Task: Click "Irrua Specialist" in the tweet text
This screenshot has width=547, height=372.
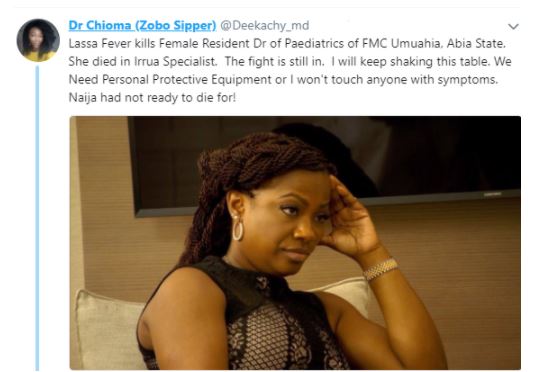Action: coord(175,62)
